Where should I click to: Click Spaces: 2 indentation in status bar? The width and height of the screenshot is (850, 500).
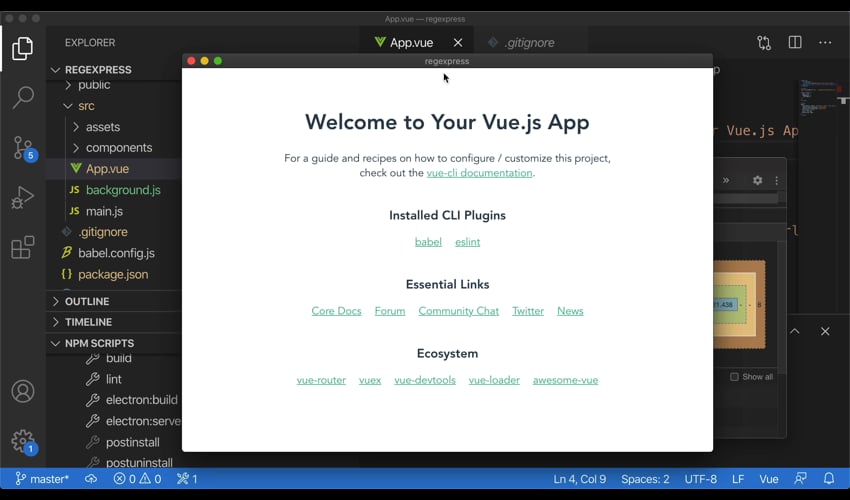pos(645,479)
